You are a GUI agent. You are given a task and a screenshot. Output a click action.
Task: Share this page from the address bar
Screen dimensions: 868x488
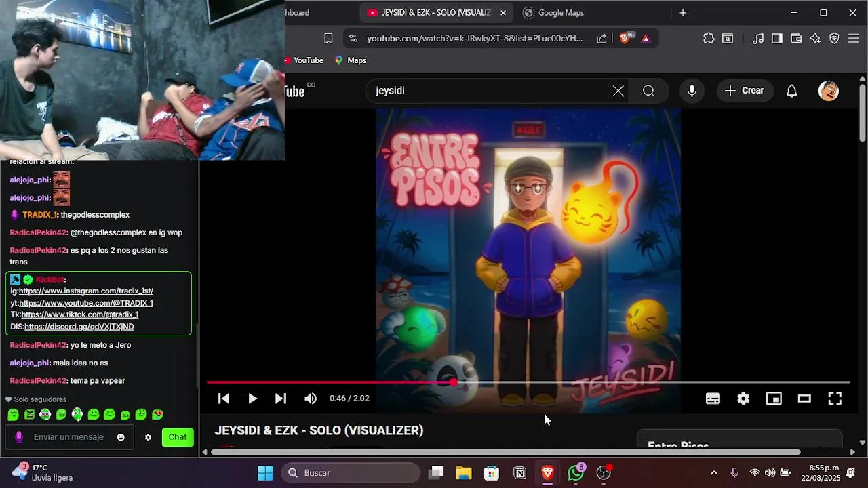pos(601,39)
